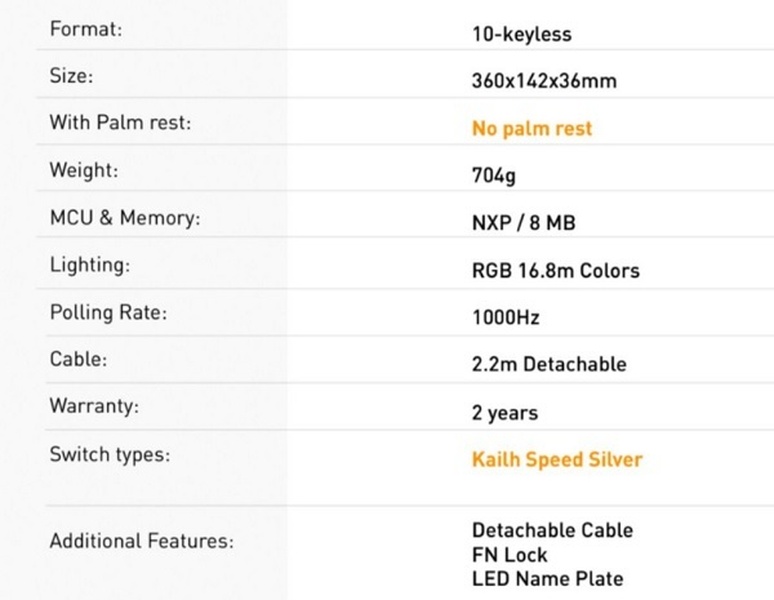Image resolution: width=774 pixels, height=600 pixels.
Task: Click the 'With Palm rest:' label
Action: (x=120, y=122)
